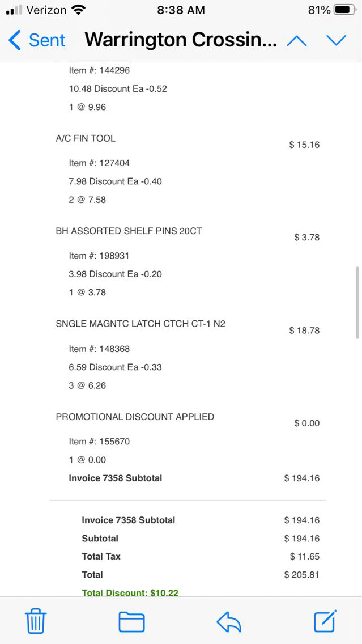This screenshot has height=644, width=362.
Task: Go back to the Sent mailbox
Action: 37,40
